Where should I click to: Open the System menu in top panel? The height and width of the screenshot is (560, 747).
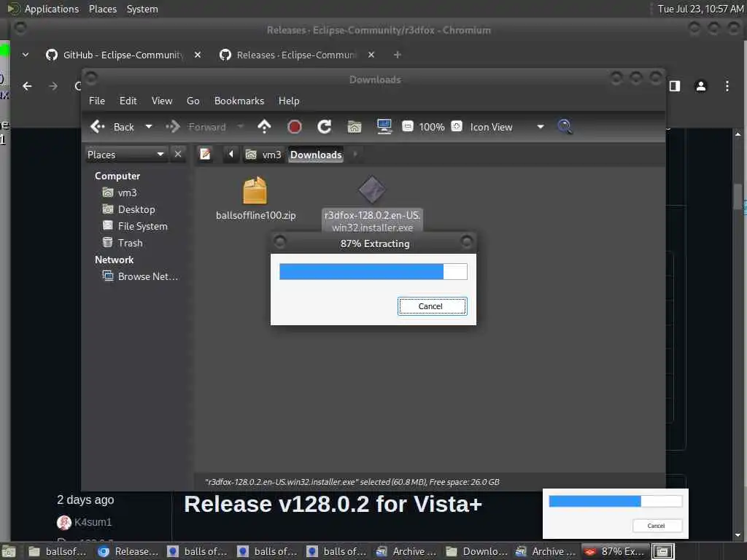tap(142, 9)
